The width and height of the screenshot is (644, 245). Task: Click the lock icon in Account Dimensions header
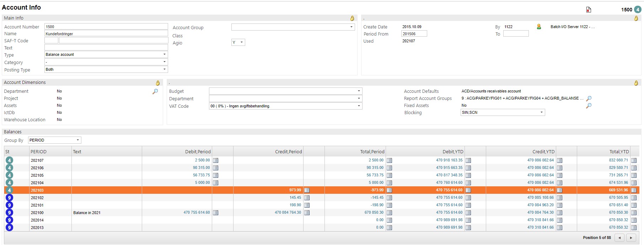[x=158, y=83]
